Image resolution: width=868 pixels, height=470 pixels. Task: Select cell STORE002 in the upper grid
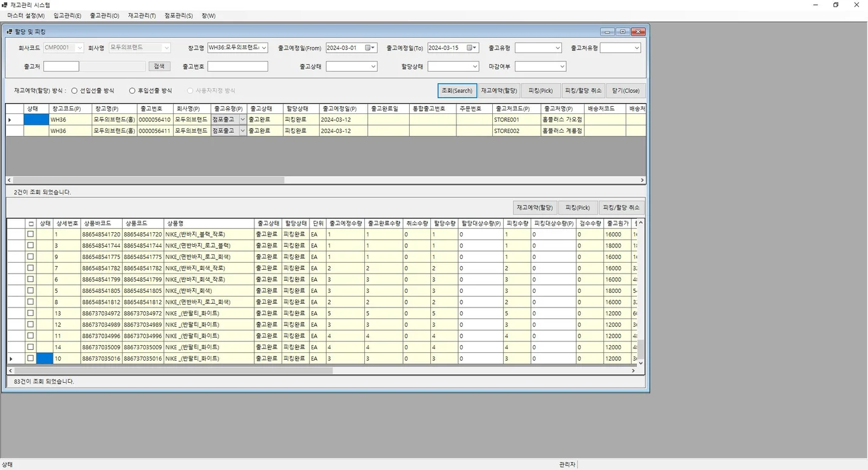tap(516, 131)
